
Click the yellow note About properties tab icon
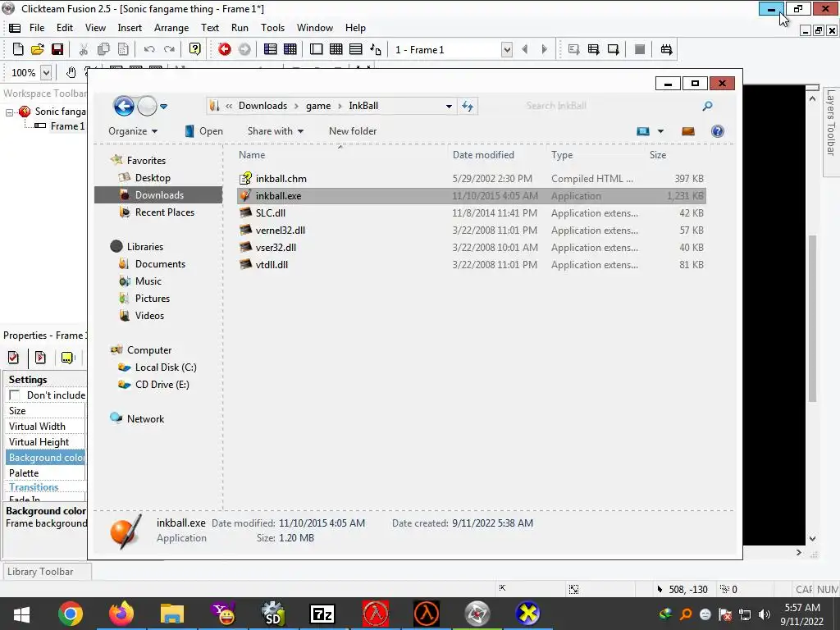click(x=67, y=358)
